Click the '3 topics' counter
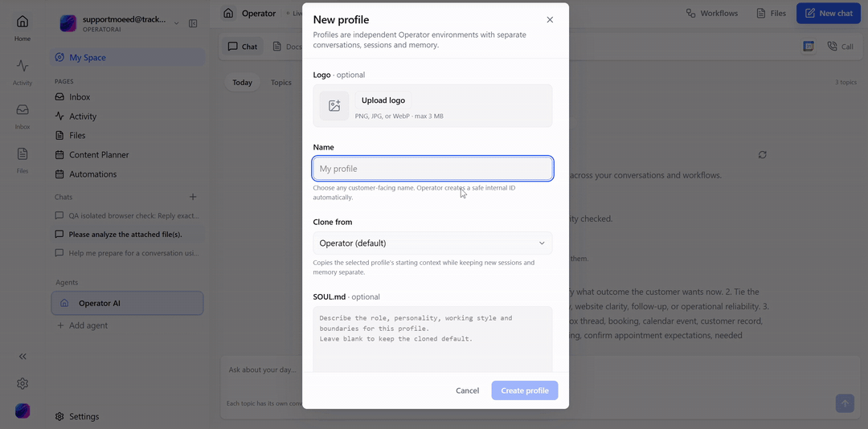The height and width of the screenshot is (429, 868). [845, 83]
